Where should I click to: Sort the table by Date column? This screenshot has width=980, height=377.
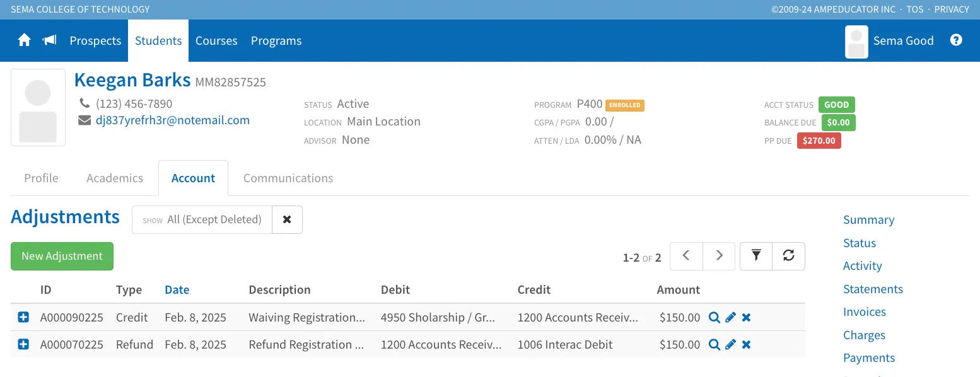tap(177, 290)
